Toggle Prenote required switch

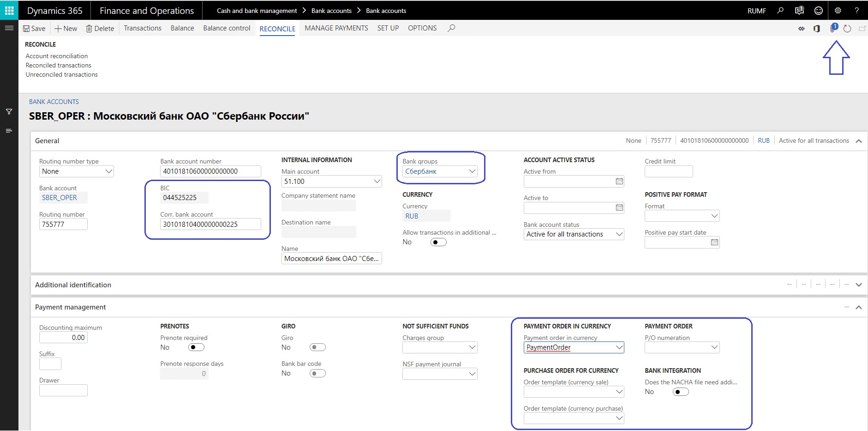[x=196, y=347]
